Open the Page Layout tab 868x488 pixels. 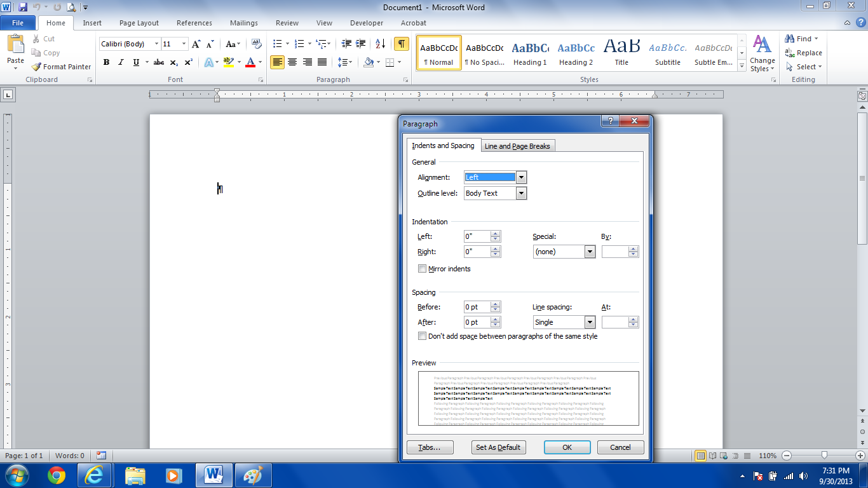point(139,23)
